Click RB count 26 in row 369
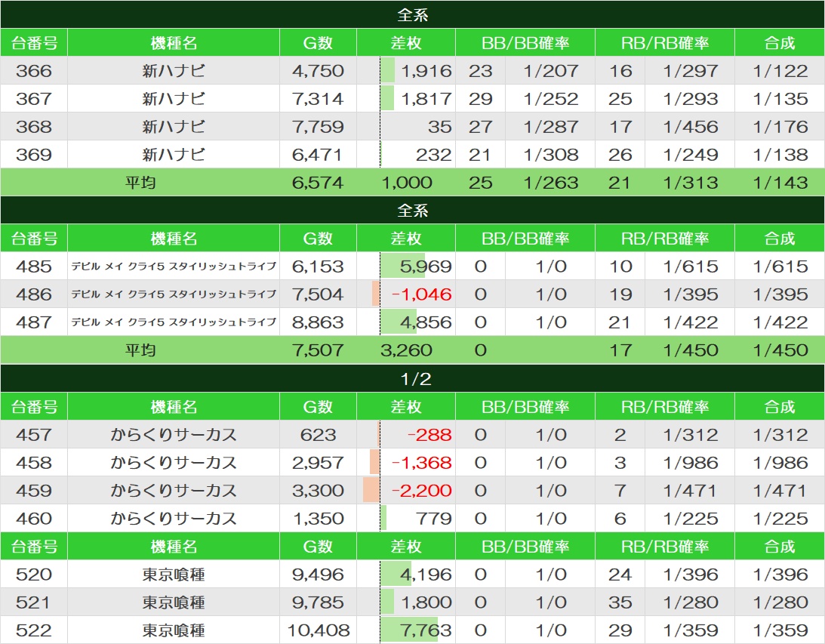The image size is (825, 644). 620,154
